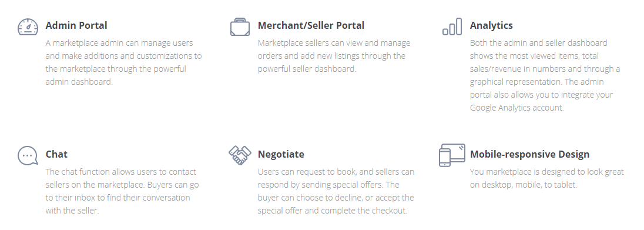The image size is (644, 230).
Task: Click the 'powerful seller dashboard' text line
Action: (307, 69)
